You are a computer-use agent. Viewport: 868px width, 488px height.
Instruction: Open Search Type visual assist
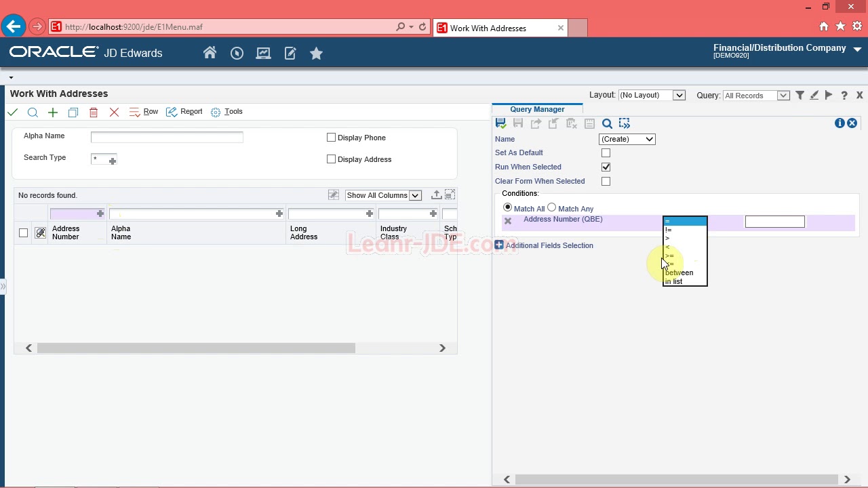113,160
